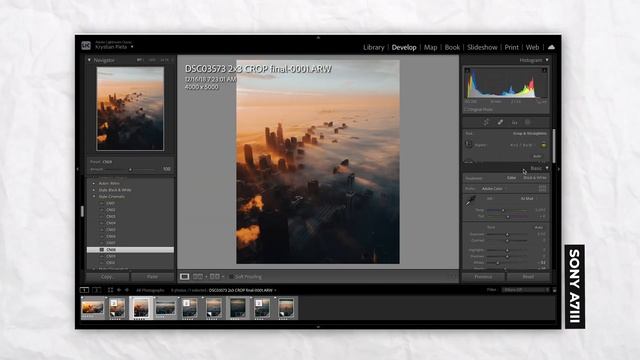Go forward using the filmstrip right arrow
The height and width of the screenshot is (360, 640).
coord(127,290)
